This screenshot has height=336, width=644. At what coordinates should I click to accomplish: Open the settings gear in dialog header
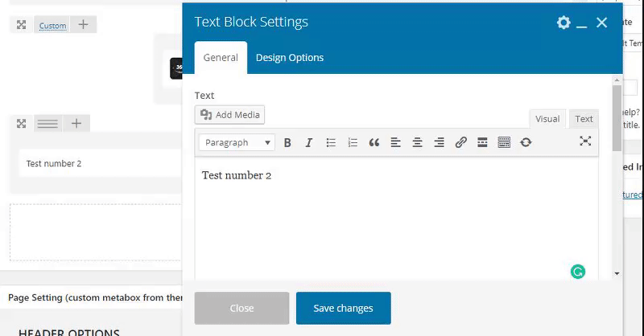[563, 23]
